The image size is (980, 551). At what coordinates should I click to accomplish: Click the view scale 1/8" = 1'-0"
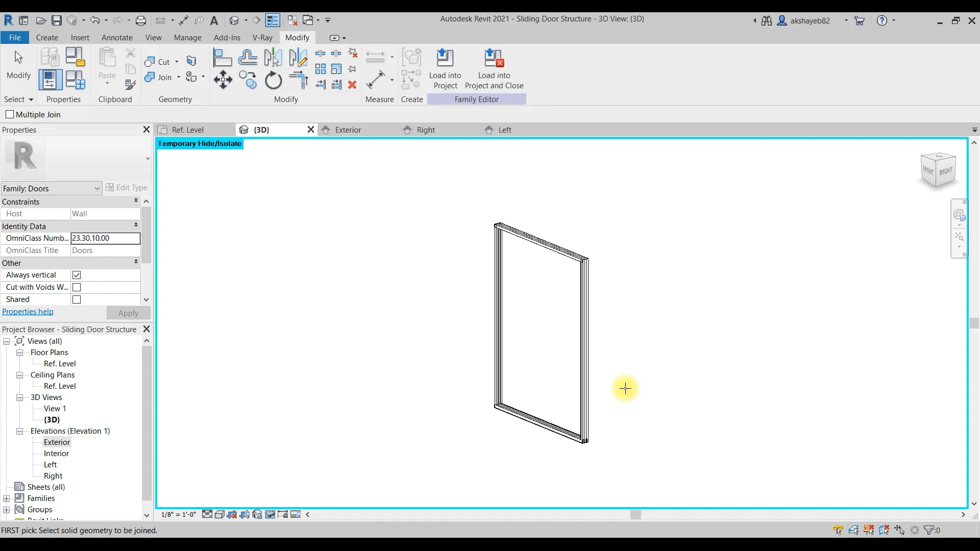coord(179,514)
